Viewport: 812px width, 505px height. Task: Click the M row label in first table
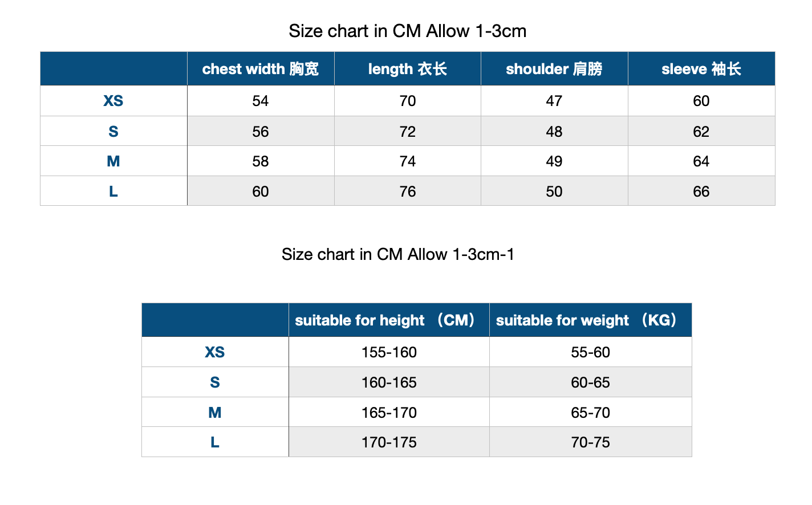tap(113, 161)
